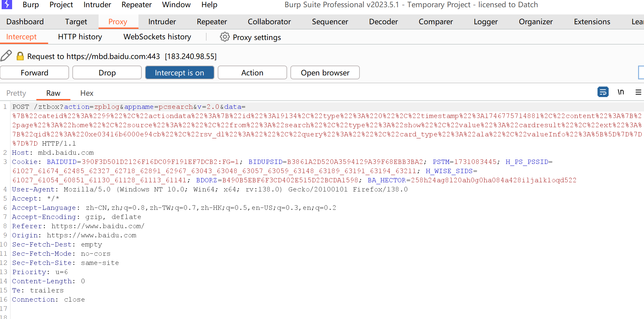
Task: Click the Te: trailers line
Action: [x=38, y=290]
